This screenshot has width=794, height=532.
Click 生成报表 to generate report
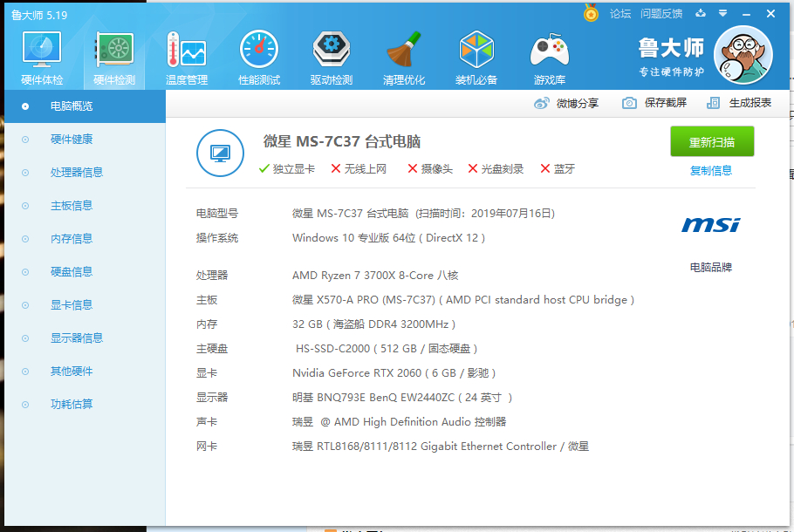click(739, 103)
